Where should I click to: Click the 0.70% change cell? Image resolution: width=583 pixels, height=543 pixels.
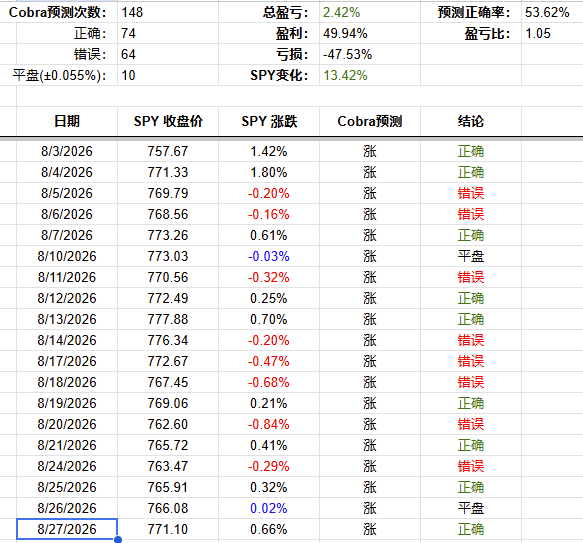(269, 319)
